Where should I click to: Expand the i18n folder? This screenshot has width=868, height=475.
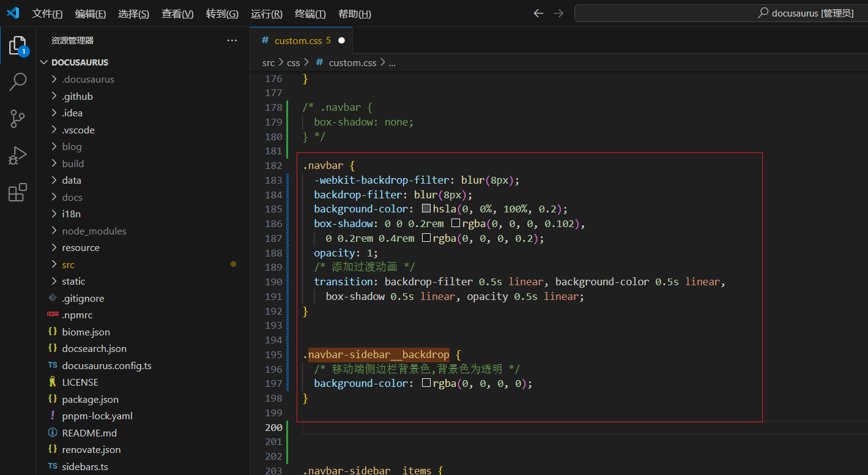pyautogui.click(x=54, y=214)
